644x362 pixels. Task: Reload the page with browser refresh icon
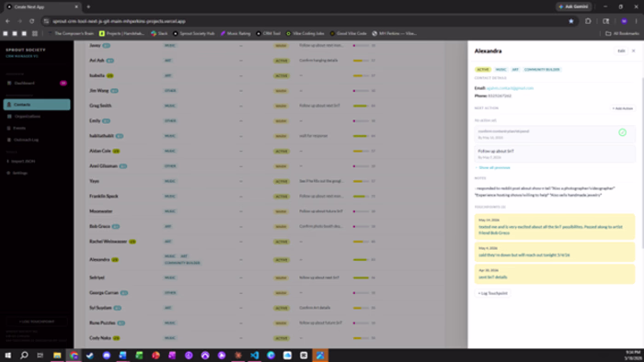point(31,21)
